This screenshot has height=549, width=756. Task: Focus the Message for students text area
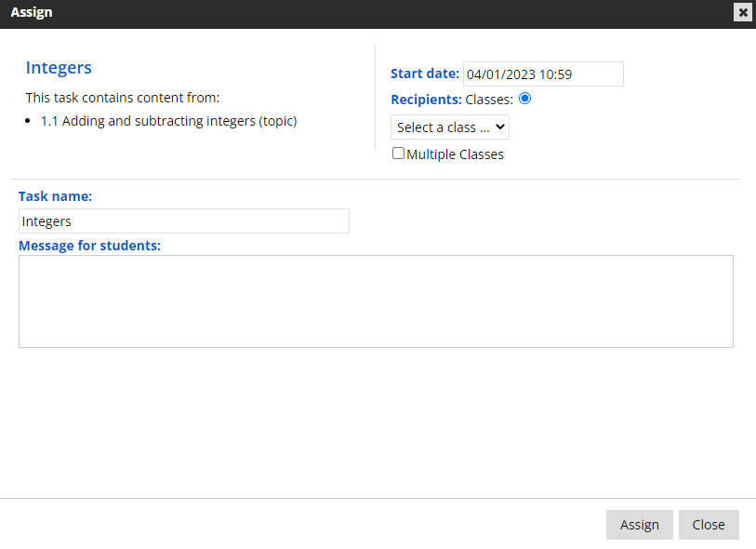pyautogui.click(x=376, y=301)
